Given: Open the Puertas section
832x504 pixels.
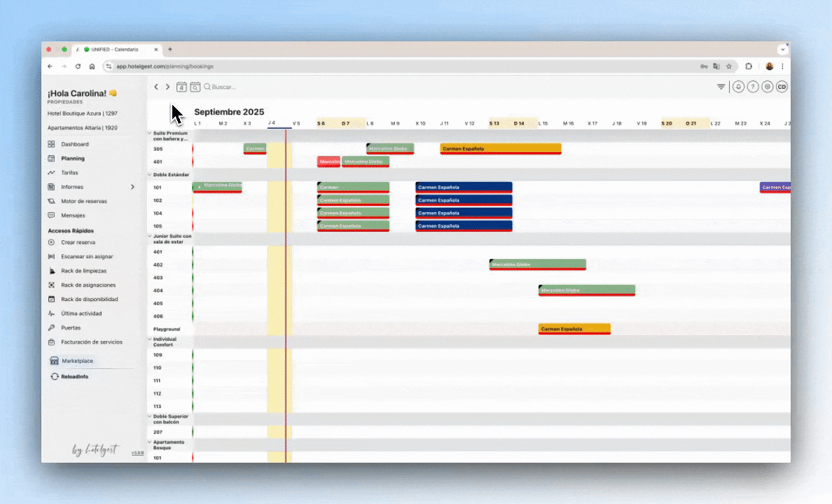Looking at the screenshot, I should 71,328.
